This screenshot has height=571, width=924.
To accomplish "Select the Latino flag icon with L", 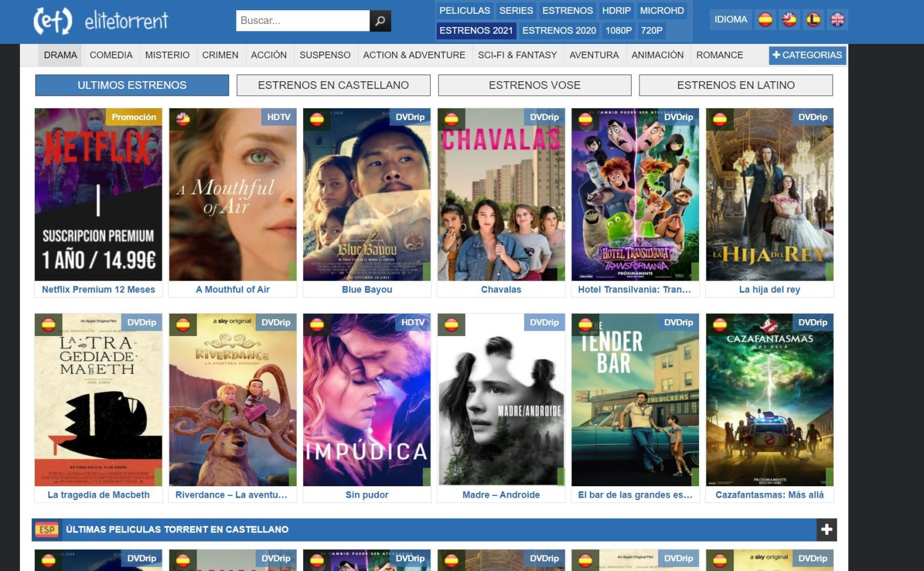I will pyautogui.click(x=813, y=20).
